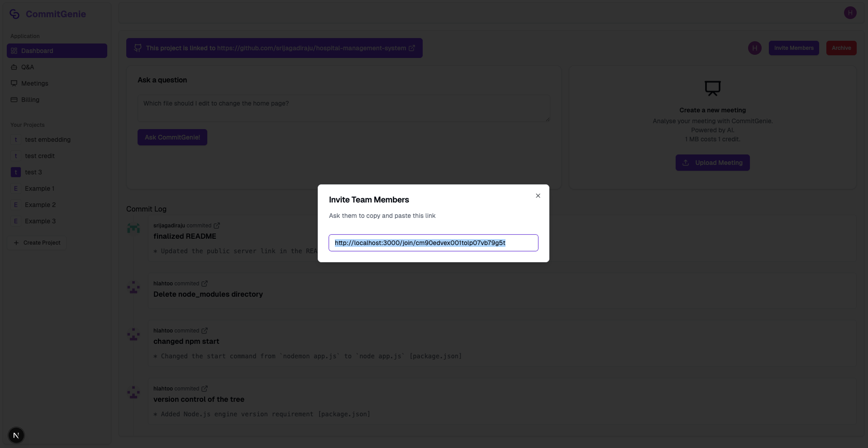
Task: Select the invite link text field
Action: (433, 243)
